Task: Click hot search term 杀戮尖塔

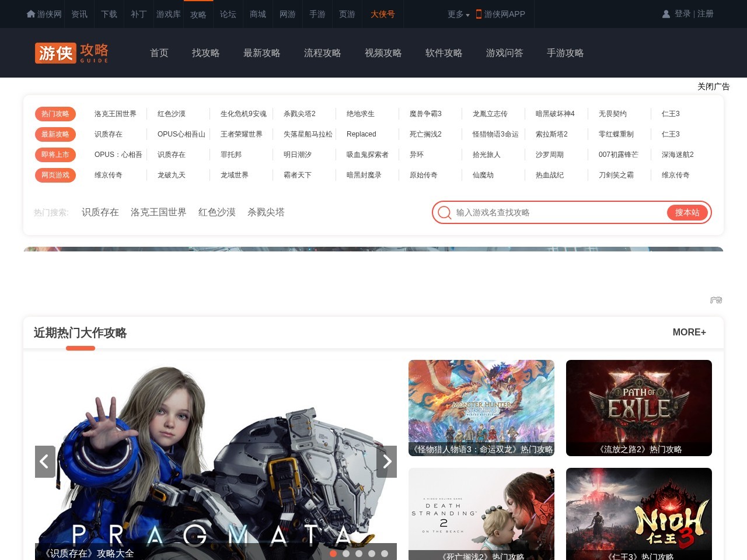Action: [x=266, y=212]
